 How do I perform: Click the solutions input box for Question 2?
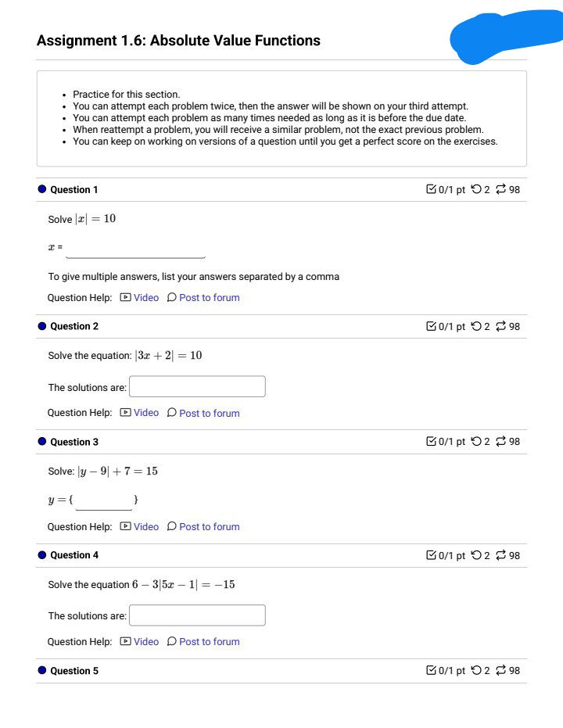pyautogui.click(x=197, y=386)
